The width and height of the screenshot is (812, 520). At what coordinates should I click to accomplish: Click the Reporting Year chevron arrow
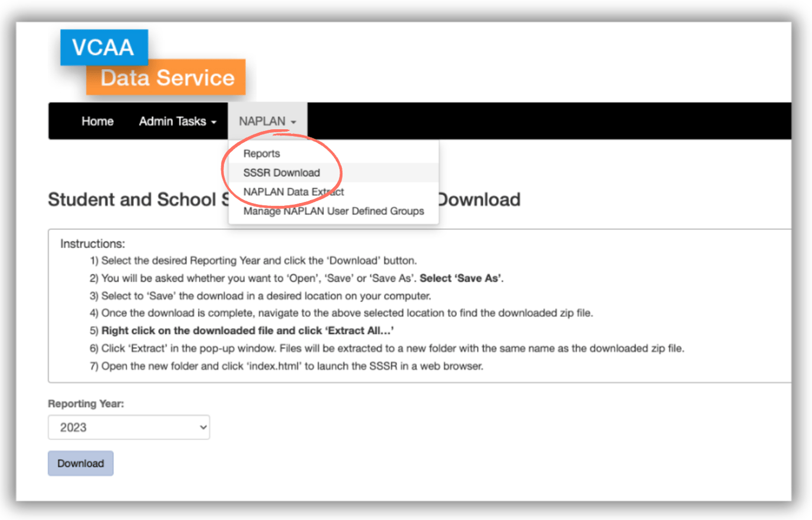coord(202,427)
